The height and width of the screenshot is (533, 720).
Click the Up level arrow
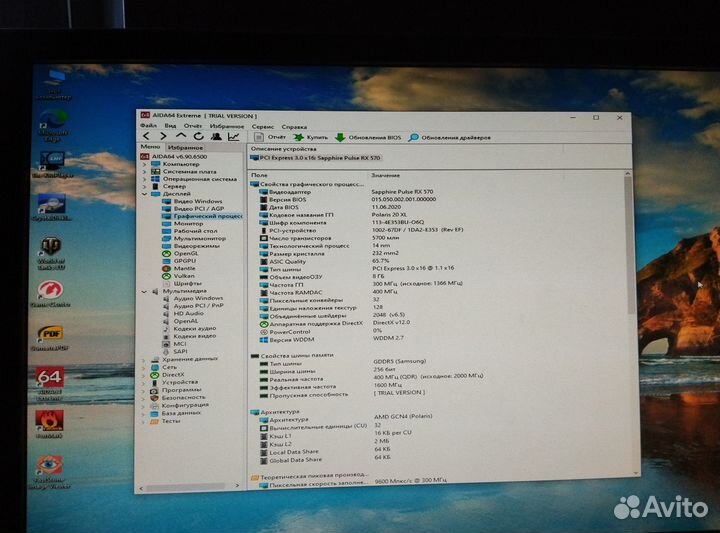(x=181, y=136)
